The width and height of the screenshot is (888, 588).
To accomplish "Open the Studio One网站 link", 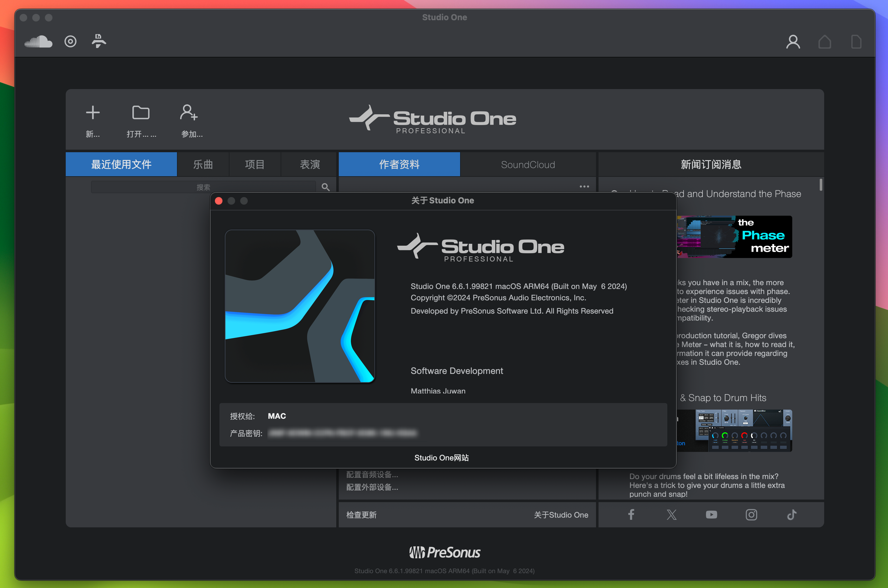I will point(441,458).
